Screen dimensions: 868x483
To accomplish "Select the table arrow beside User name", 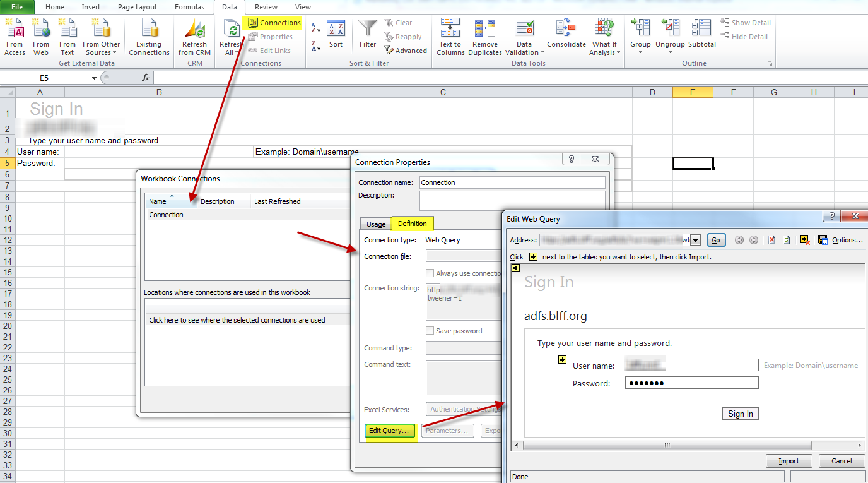I will click(562, 360).
